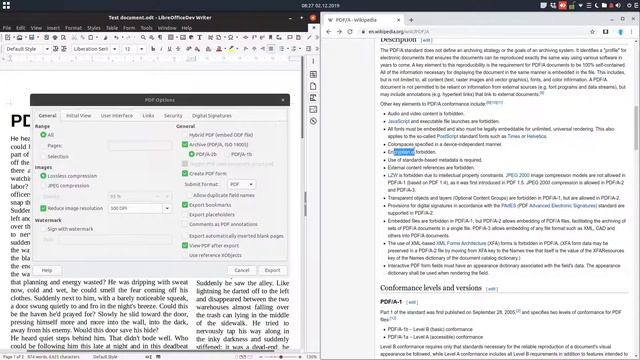Follow the XML Forms Architecture link

pyautogui.click(x=461, y=243)
